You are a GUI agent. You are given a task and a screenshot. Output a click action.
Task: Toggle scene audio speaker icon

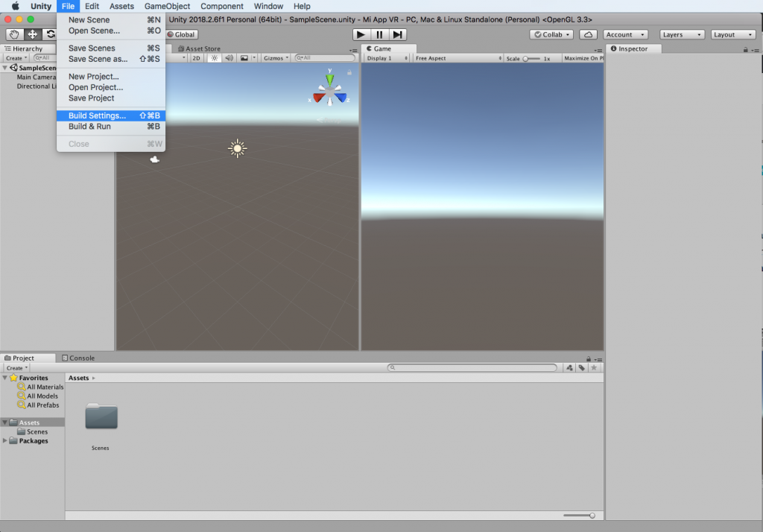coord(229,57)
